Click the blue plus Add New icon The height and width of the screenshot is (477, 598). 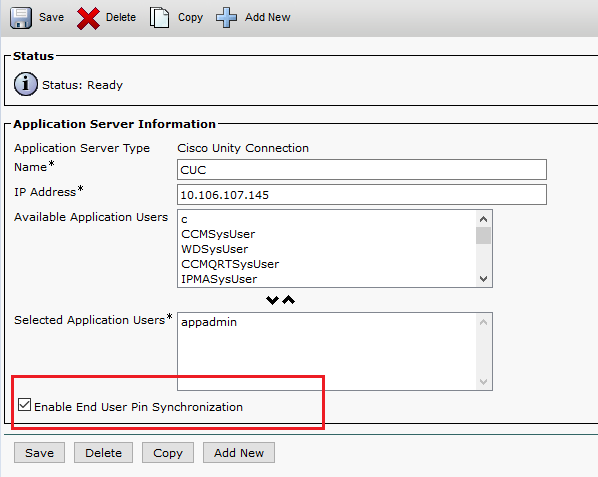pyautogui.click(x=226, y=18)
